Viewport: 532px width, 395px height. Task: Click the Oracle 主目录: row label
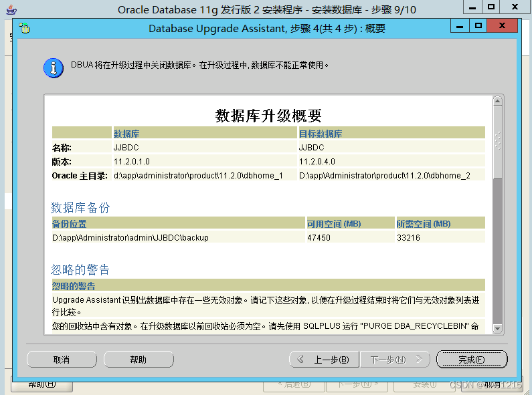80,176
